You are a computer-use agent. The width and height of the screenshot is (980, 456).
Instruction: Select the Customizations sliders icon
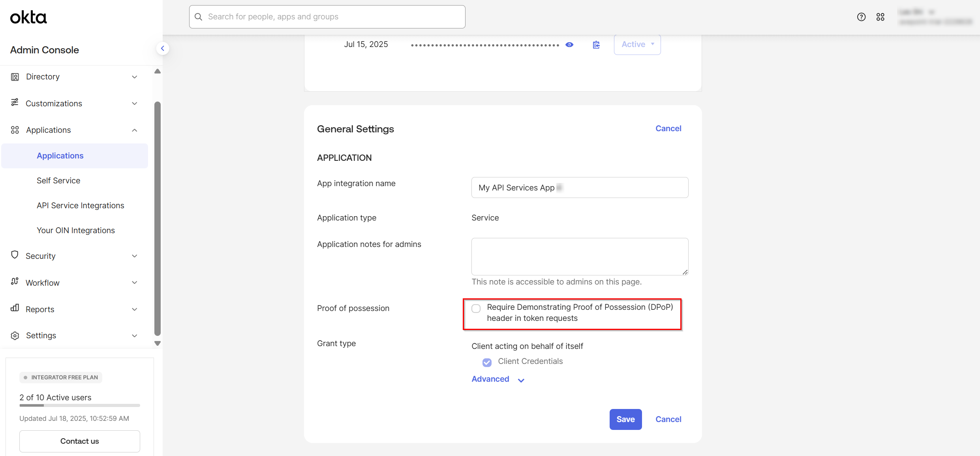pyautogui.click(x=15, y=103)
